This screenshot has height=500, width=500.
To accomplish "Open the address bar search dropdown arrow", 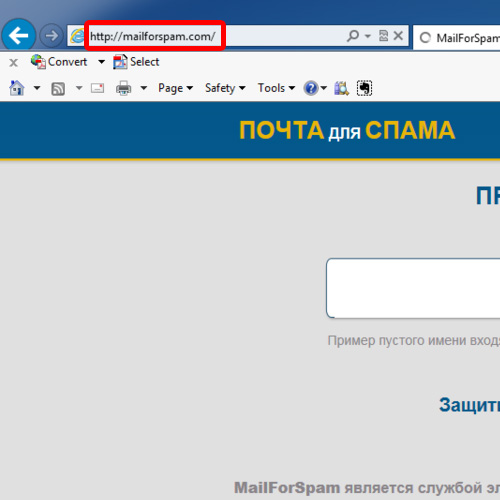I will coord(368,36).
